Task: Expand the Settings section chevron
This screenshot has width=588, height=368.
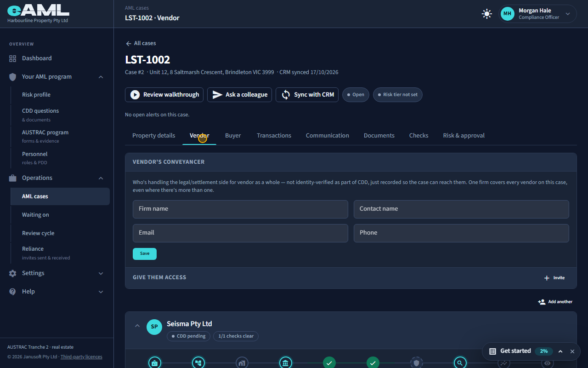Action: 101,273
